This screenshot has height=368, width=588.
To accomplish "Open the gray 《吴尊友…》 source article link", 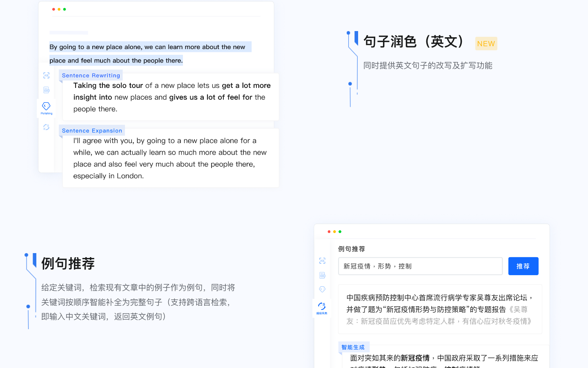I will tap(439, 321).
